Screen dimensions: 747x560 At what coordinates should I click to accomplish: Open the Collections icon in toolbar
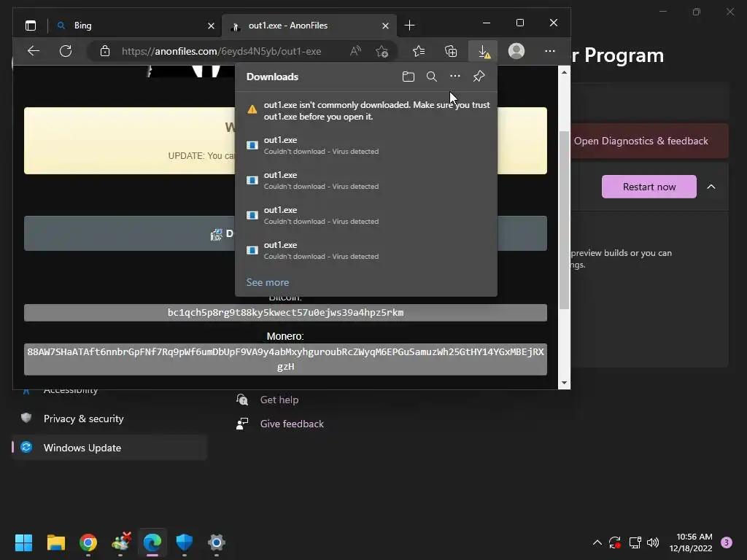click(451, 51)
